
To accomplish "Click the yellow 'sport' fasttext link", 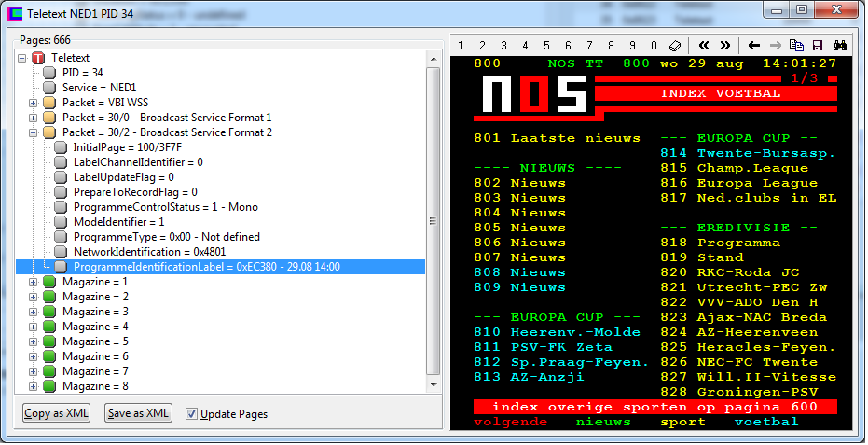I will pyautogui.click(x=683, y=423).
